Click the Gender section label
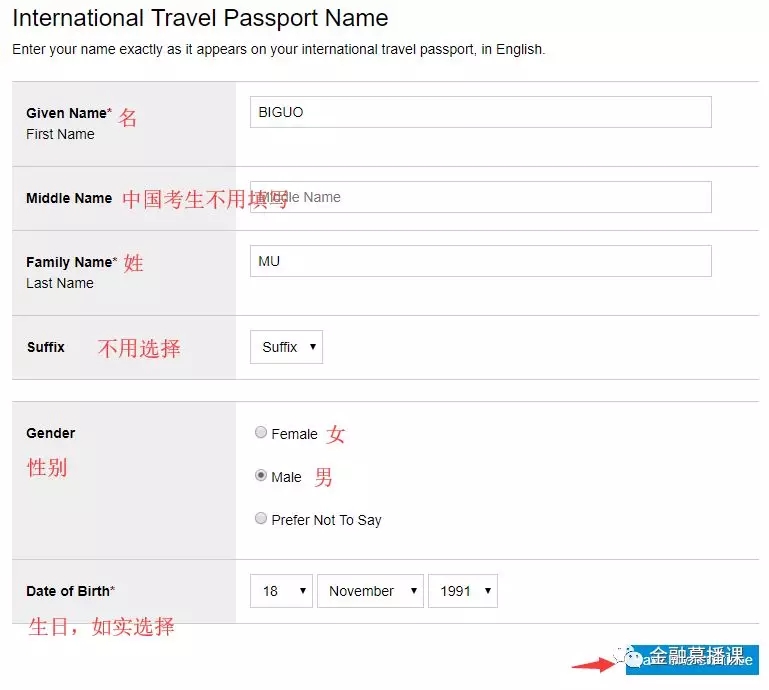Viewport: 769px width, 690px height. tap(51, 433)
